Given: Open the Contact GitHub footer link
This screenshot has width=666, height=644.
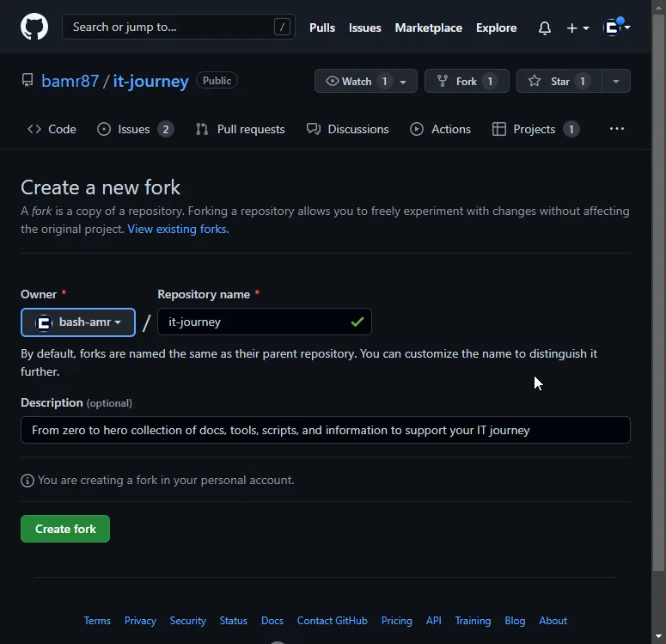Looking at the screenshot, I should (x=333, y=621).
